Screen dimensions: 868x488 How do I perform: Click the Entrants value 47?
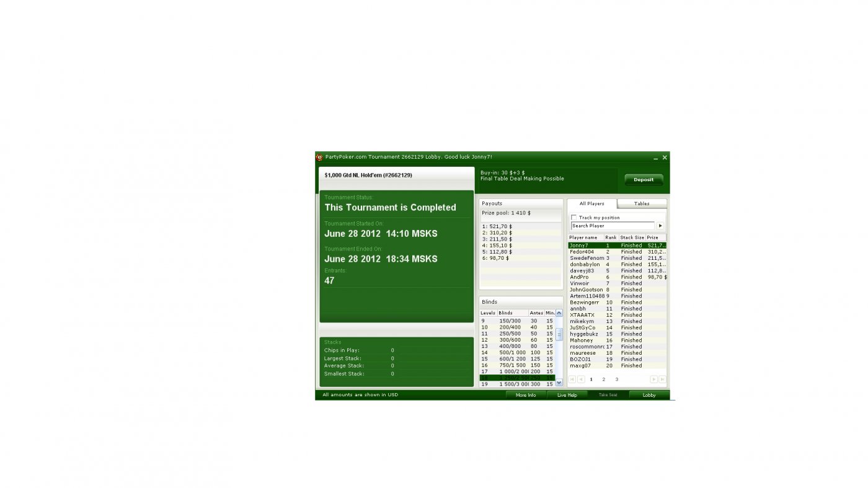click(x=329, y=281)
